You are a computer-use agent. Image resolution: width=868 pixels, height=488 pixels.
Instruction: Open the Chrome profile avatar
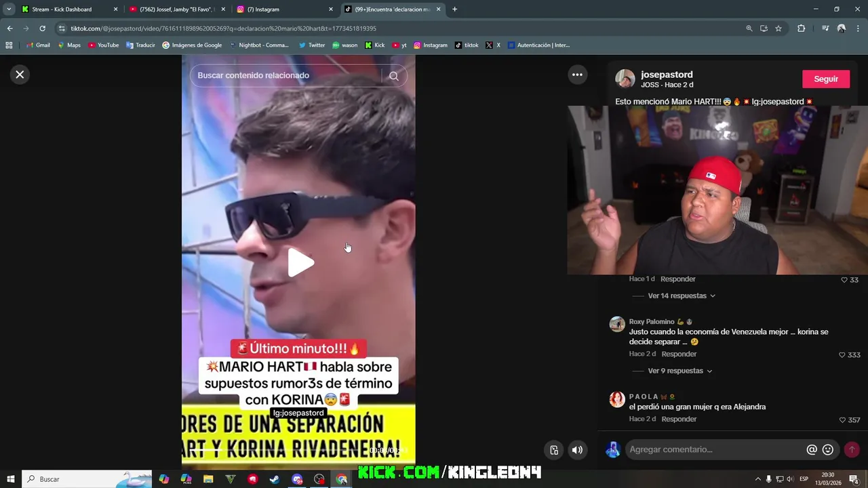[842, 28]
